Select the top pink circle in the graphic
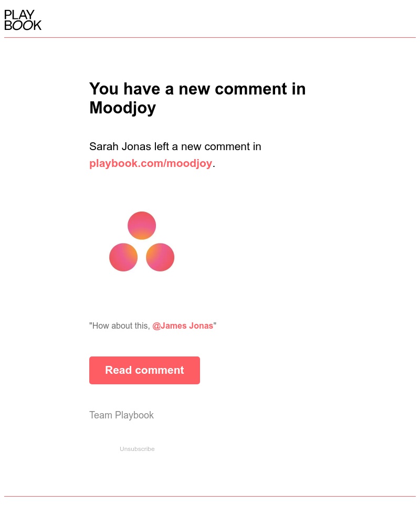Screen dimensions: 420x525 [x=142, y=225]
